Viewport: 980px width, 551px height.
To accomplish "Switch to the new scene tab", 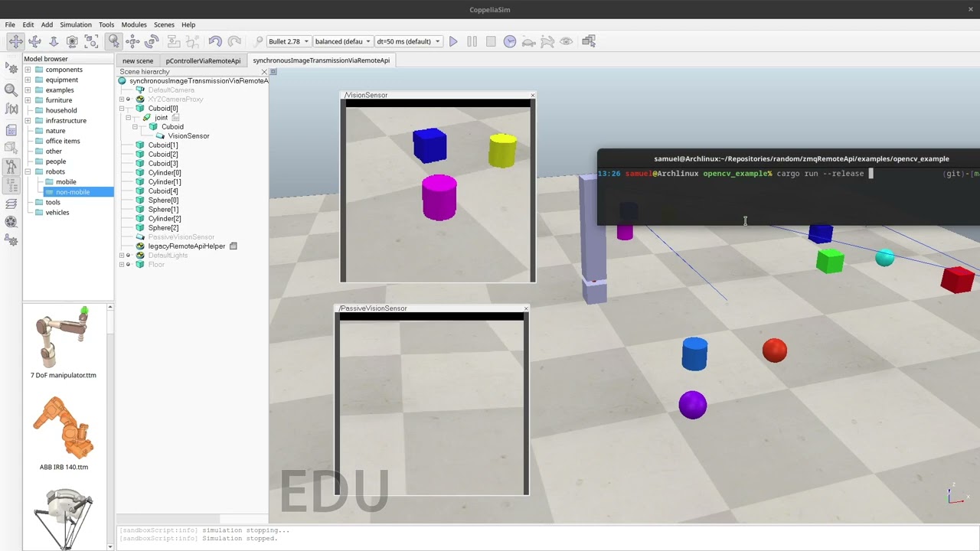I will point(138,60).
